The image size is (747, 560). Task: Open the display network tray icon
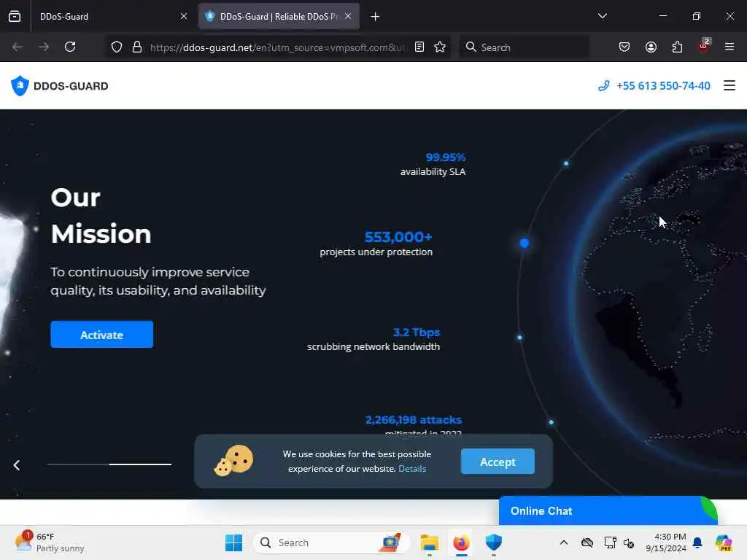(610, 542)
